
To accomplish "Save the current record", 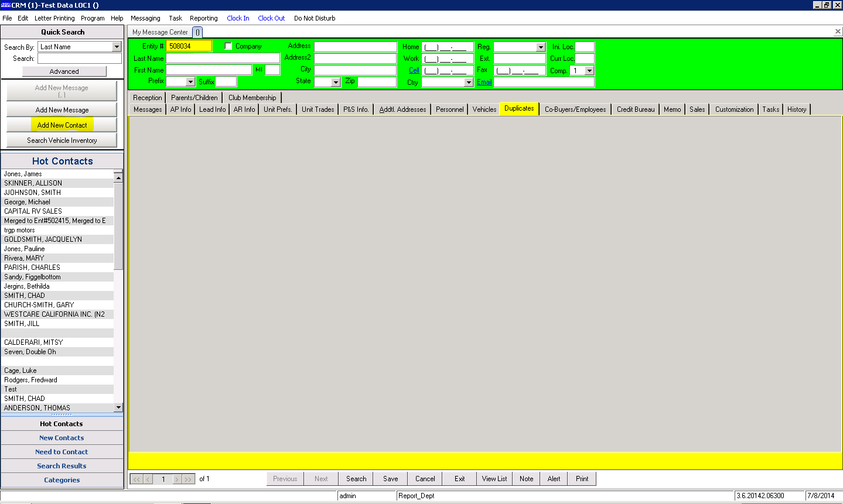I will [390, 478].
